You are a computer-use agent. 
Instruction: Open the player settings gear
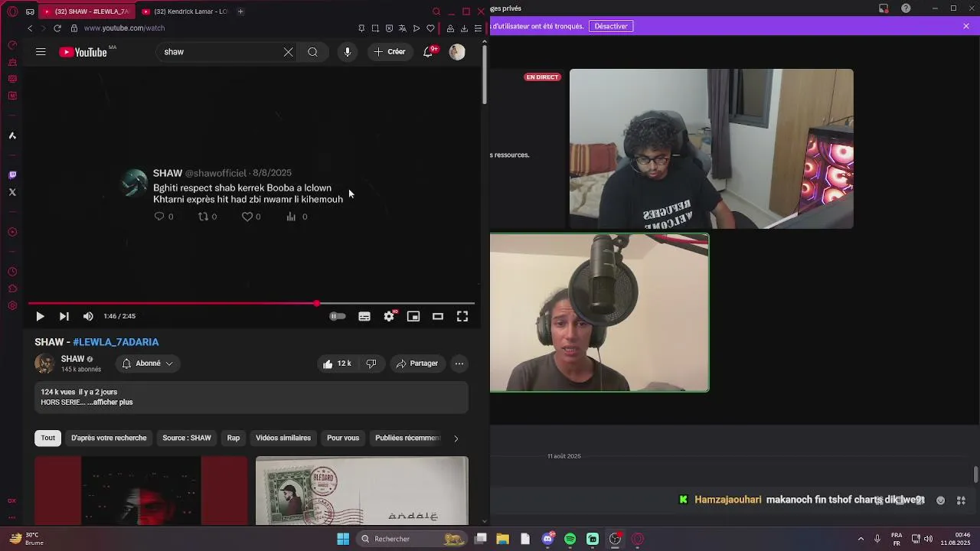click(389, 316)
